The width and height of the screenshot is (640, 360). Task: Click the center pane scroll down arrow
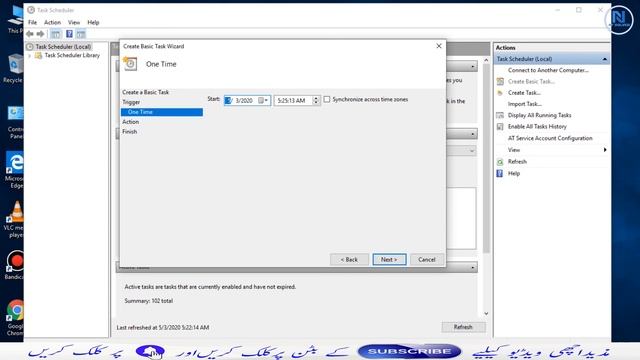[486, 313]
